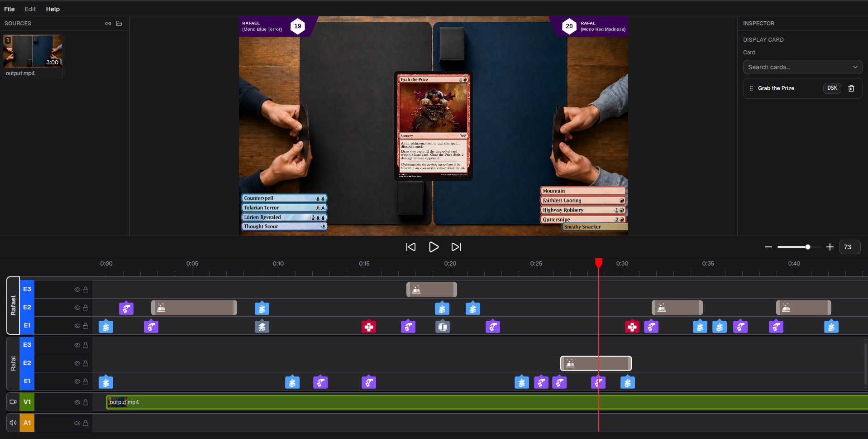Lock the V1 video track

point(86,402)
